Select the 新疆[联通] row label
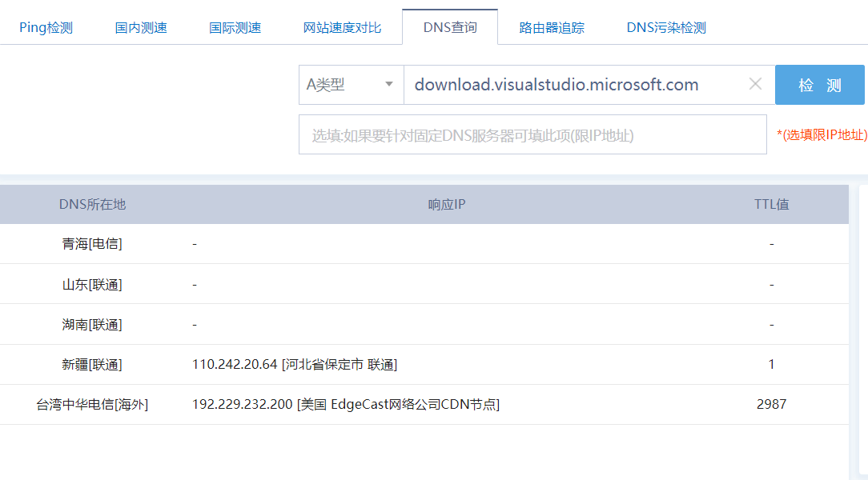This screenshot has width=868, height=480. (x=92, y=365)
